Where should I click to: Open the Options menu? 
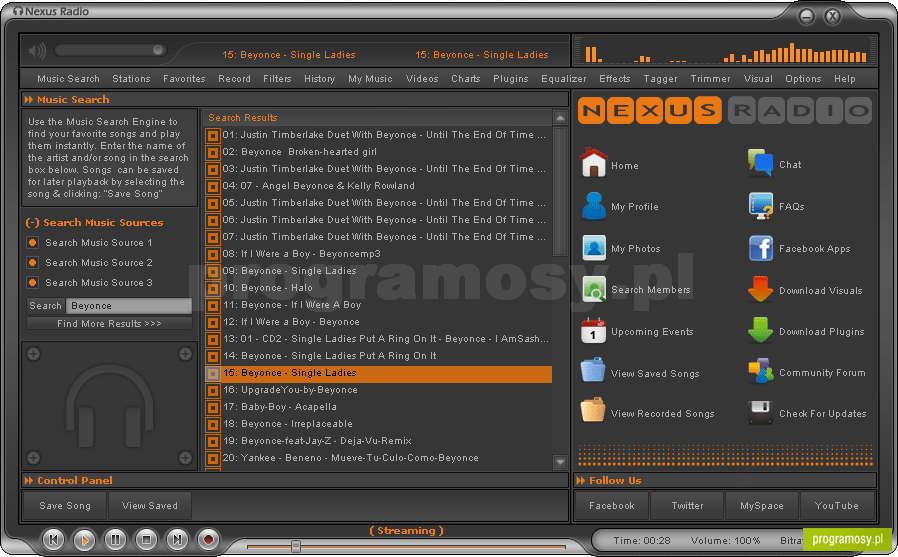tap(803, 79)
